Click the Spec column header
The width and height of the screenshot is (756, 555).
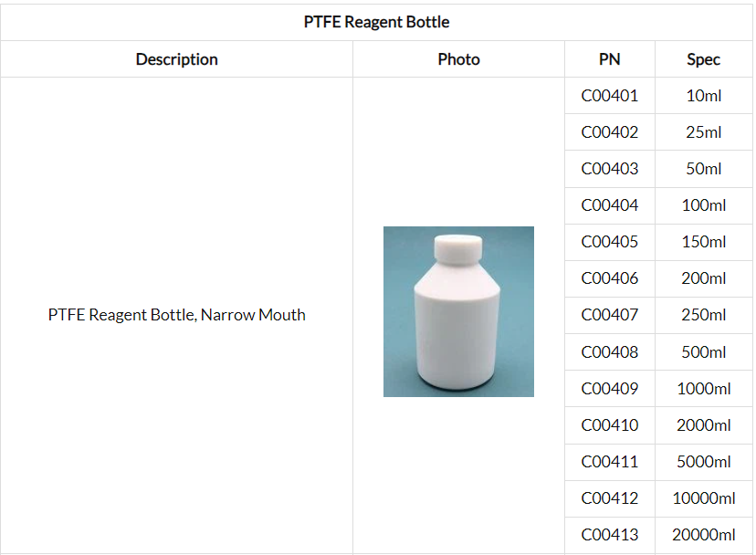point(703,59)
